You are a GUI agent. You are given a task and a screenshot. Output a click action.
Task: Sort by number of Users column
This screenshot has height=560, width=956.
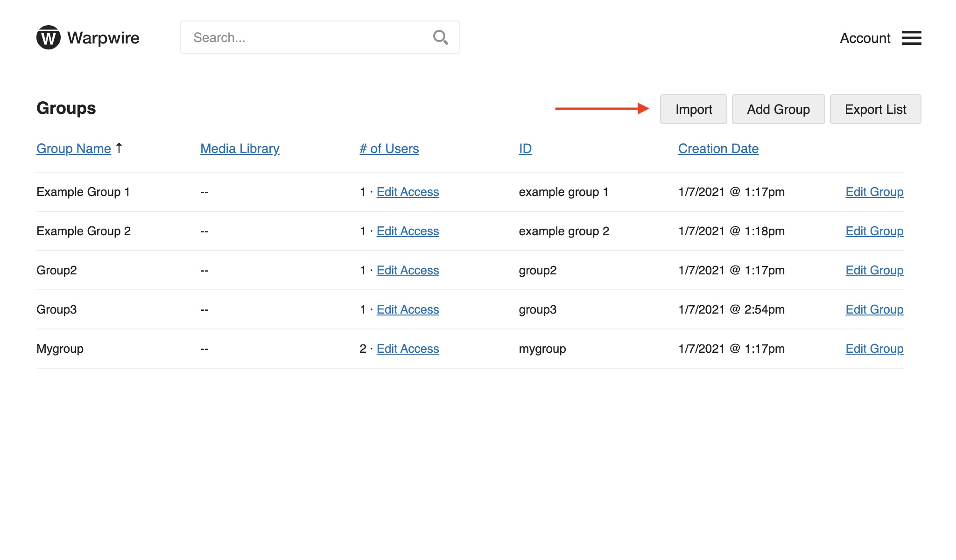[389, 148]
